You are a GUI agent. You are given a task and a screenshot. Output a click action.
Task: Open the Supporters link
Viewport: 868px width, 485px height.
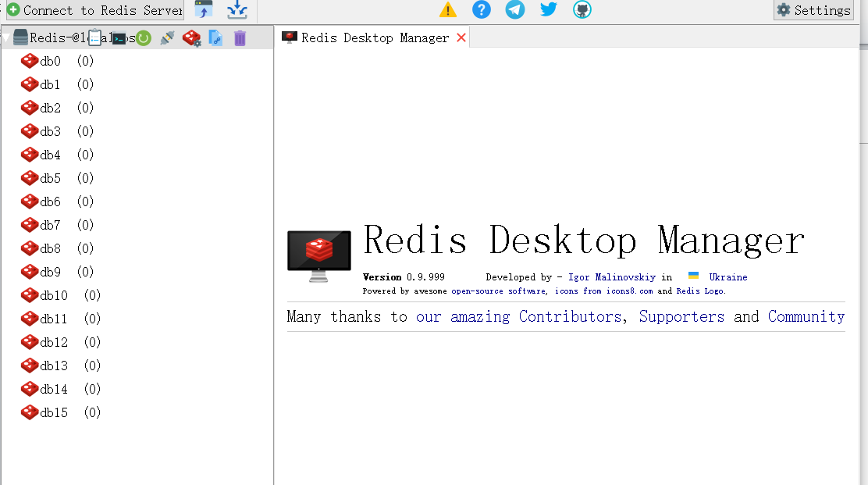pyautogui.click(x=681, y=316)
